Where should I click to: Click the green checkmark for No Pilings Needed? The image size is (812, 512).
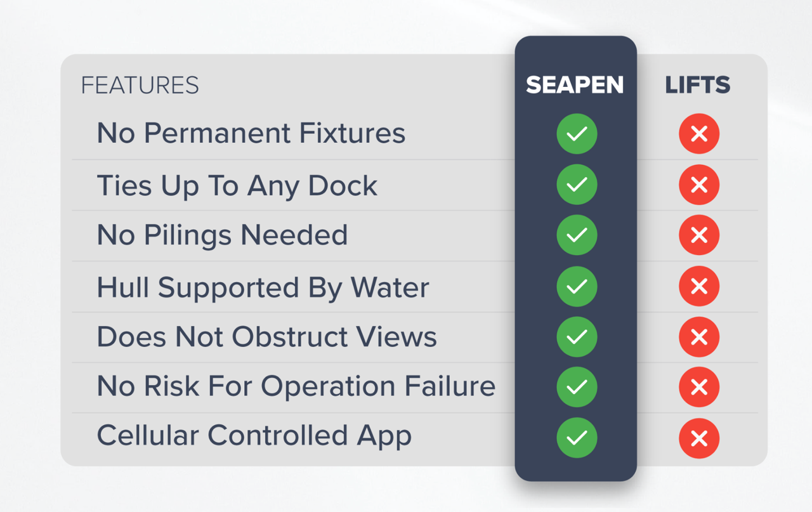click(x=577, y=235)
